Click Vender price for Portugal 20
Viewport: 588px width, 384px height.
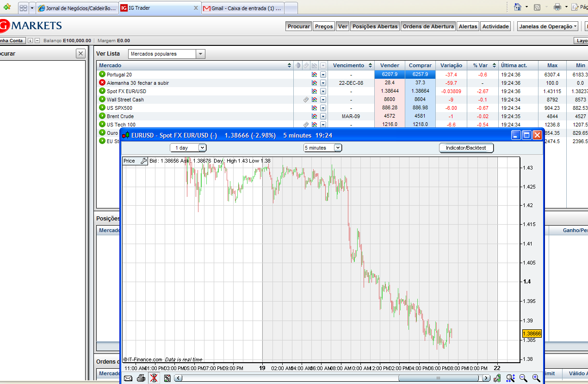click(390, 74)
